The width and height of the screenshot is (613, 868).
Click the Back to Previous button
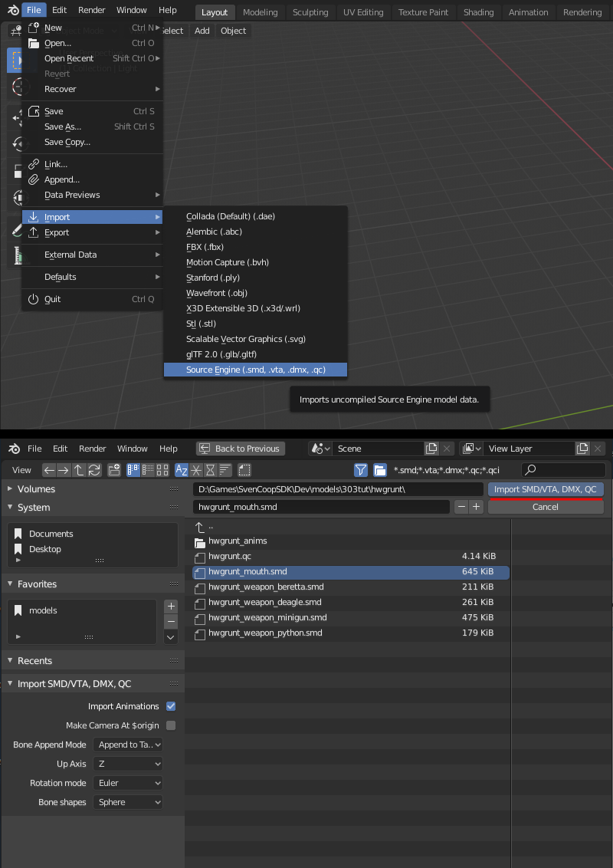point(241,449)
